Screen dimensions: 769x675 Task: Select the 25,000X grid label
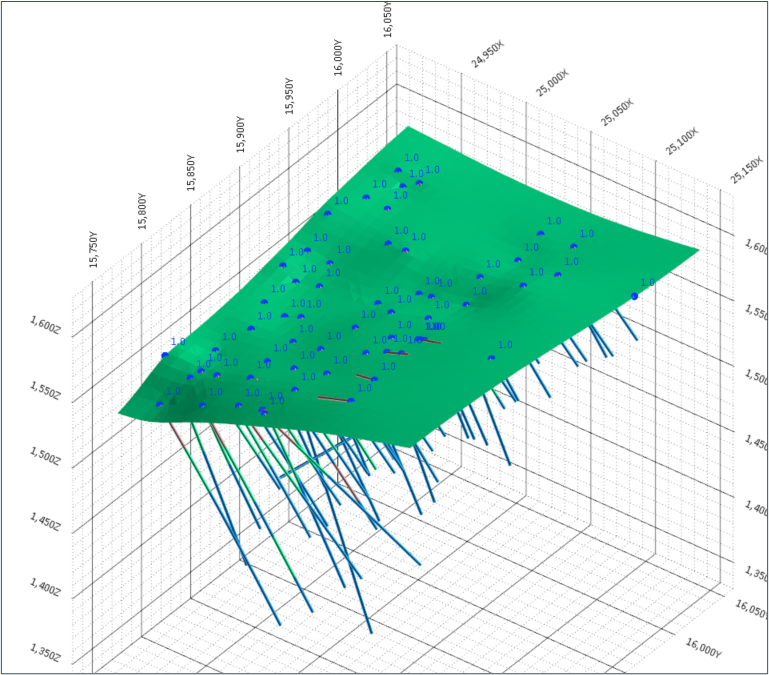click(552, 82)
